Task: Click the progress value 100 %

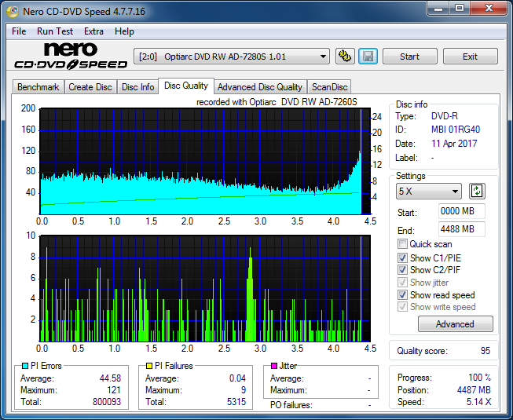Action: tap(479, 378)
